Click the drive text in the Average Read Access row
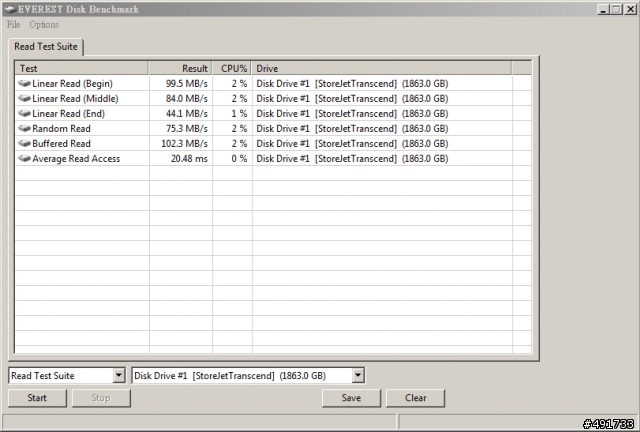 [352, 158]
